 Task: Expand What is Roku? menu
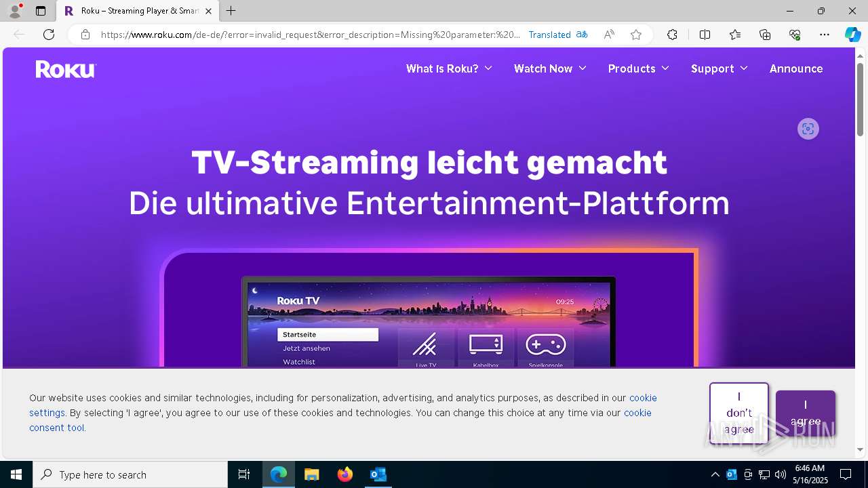coord(449,68)
